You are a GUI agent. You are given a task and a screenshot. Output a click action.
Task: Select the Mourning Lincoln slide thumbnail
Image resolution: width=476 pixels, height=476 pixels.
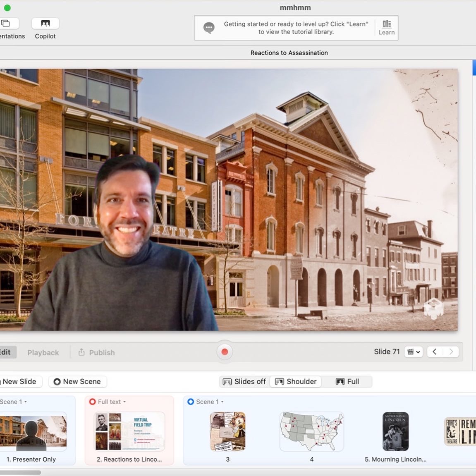click(x=395, y=431)
